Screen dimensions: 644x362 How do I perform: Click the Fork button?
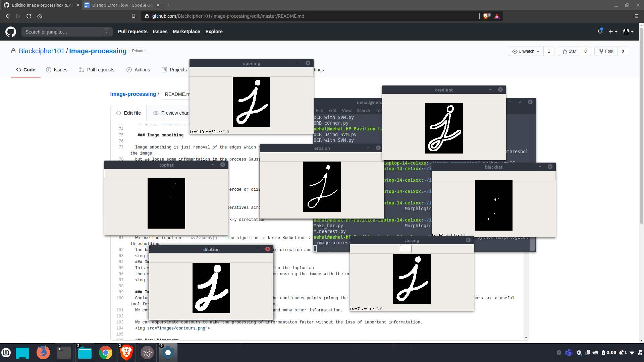click(606, 51)
